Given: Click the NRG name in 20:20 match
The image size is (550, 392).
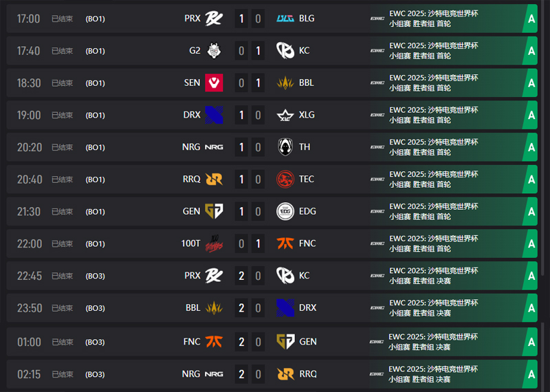Looking at the screenshot, I should [x=191, y=147].
